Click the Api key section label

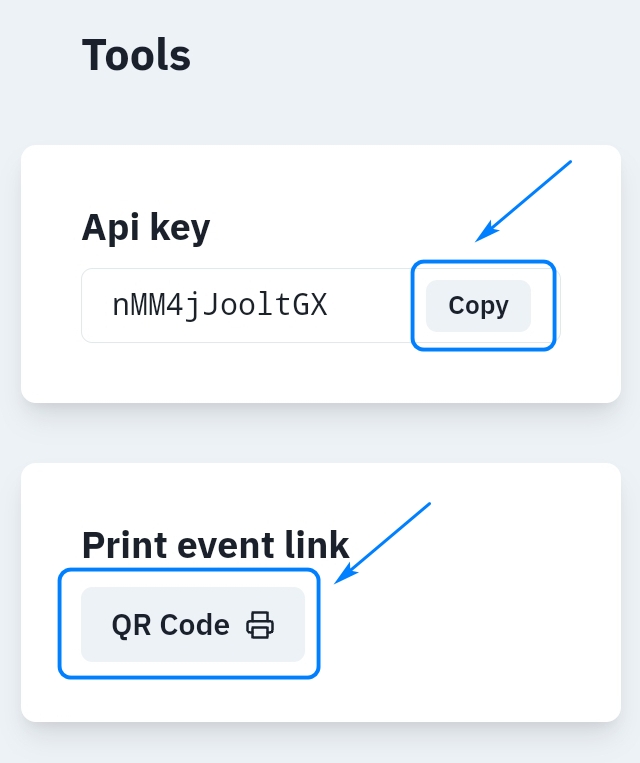click(146, 228)
